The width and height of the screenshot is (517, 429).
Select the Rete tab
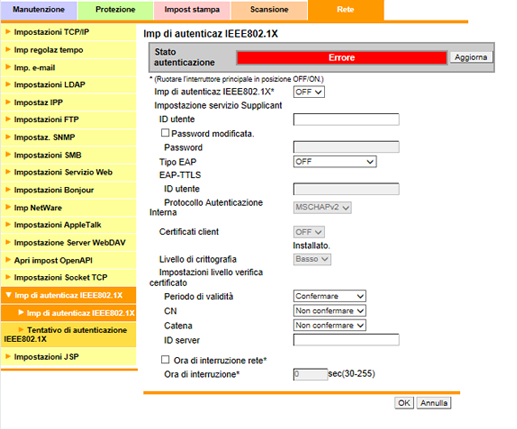pos(346,10)
